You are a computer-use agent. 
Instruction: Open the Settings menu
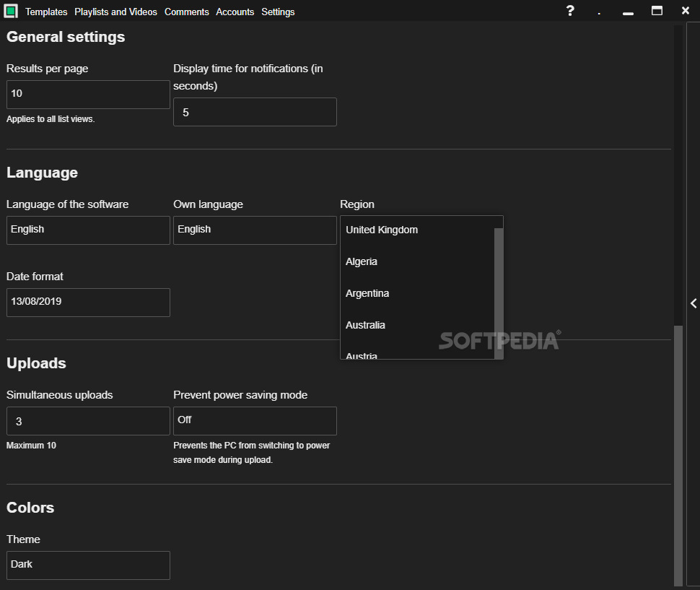pos(278,12)
